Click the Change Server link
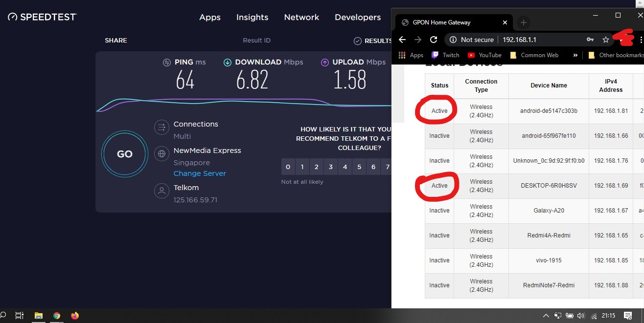The height and width of the screenshot is (323, 644). 200,173
